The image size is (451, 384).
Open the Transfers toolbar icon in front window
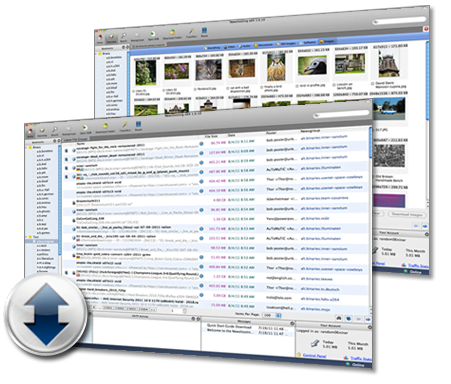tap(125, 126)
